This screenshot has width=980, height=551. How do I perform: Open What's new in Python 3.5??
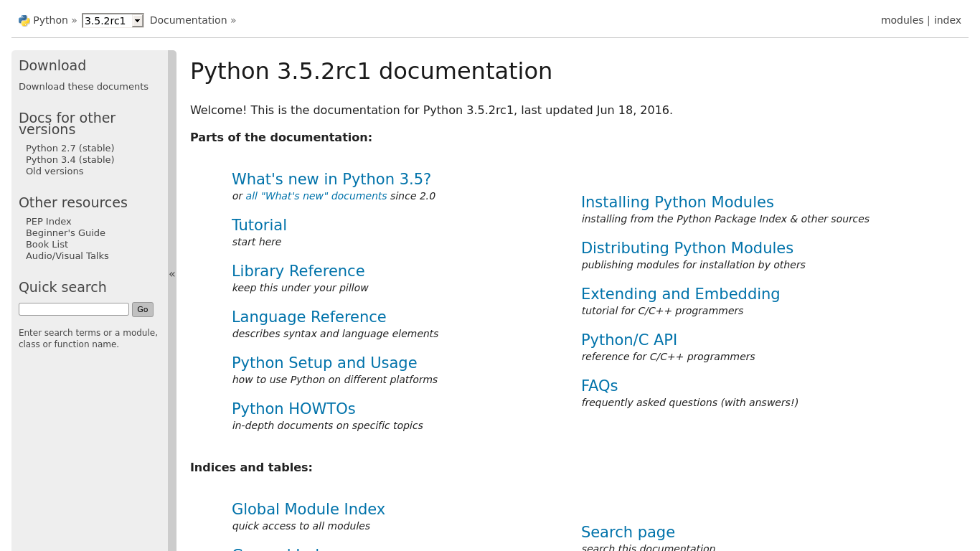(x=331, y=179)
